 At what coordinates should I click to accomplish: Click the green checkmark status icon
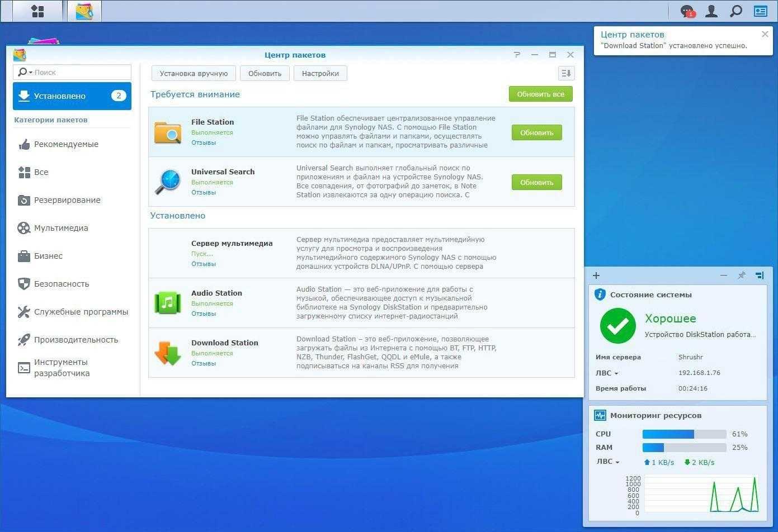pos(618,326)
